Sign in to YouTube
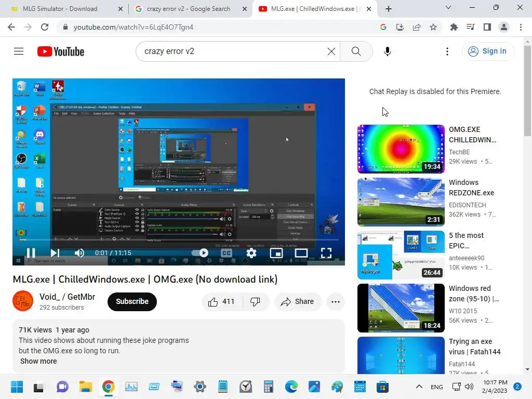532x399 pixels. [488, 51]
